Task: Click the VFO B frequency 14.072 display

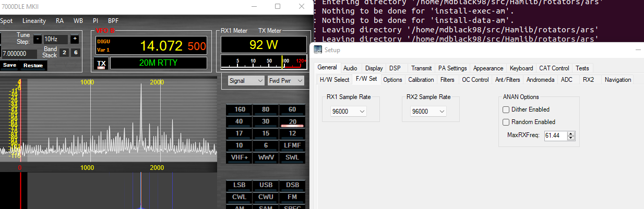Action: (x=162, y=45)
